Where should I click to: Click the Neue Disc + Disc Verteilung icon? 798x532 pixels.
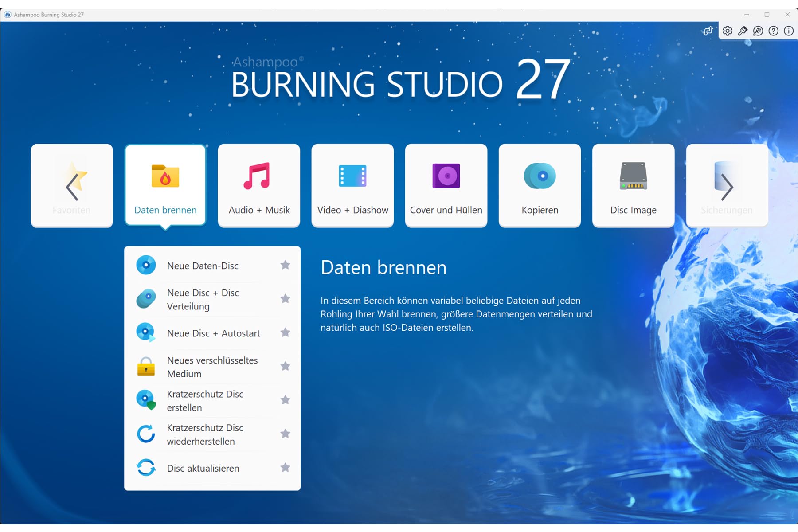pyautogui.click(x=146, y=299)
